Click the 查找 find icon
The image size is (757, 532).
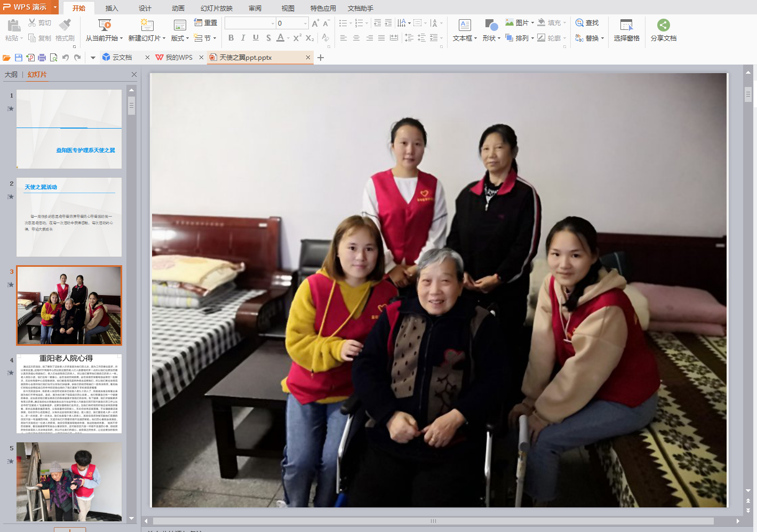(x=579, y=23)
